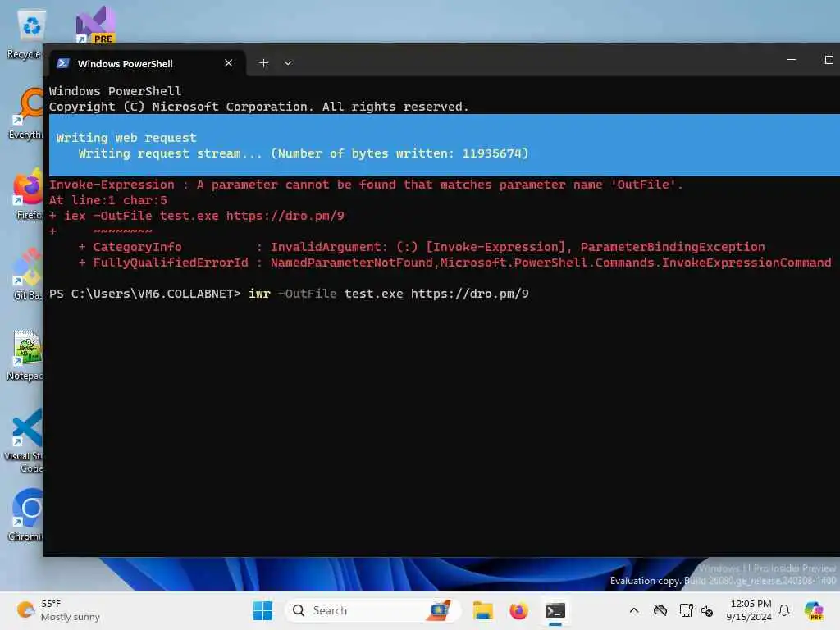Open the clock showing 12:05 PM

[749, 610]
